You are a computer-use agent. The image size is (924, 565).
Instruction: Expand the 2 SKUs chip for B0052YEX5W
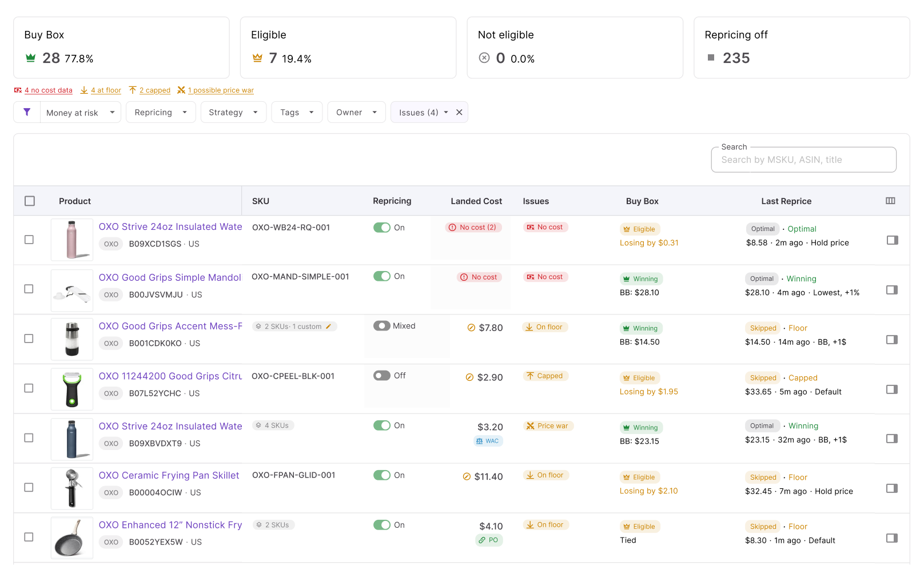[x=273, y=525]
